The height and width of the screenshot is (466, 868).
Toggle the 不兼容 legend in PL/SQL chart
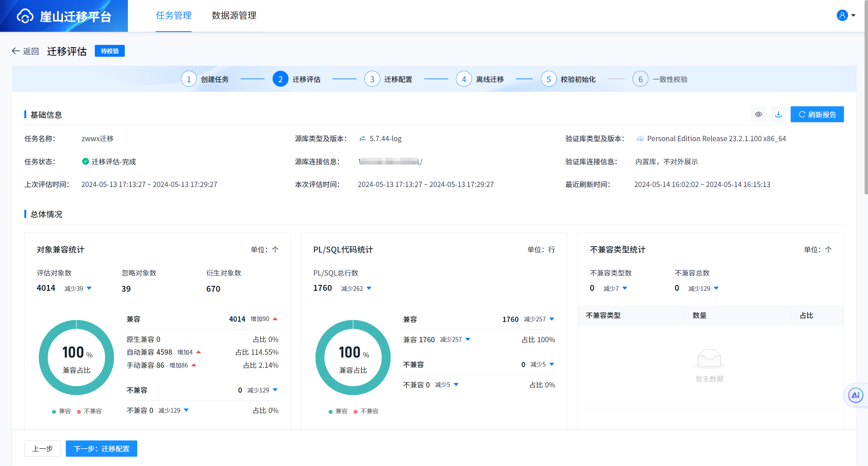[x=366, y=411]
